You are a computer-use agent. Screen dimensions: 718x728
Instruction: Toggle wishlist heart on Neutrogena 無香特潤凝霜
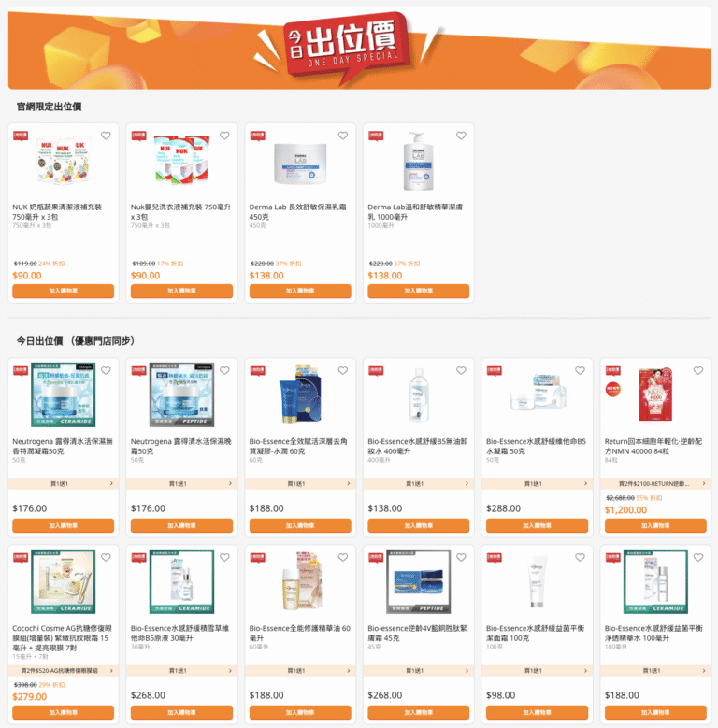tap(106, 370)
